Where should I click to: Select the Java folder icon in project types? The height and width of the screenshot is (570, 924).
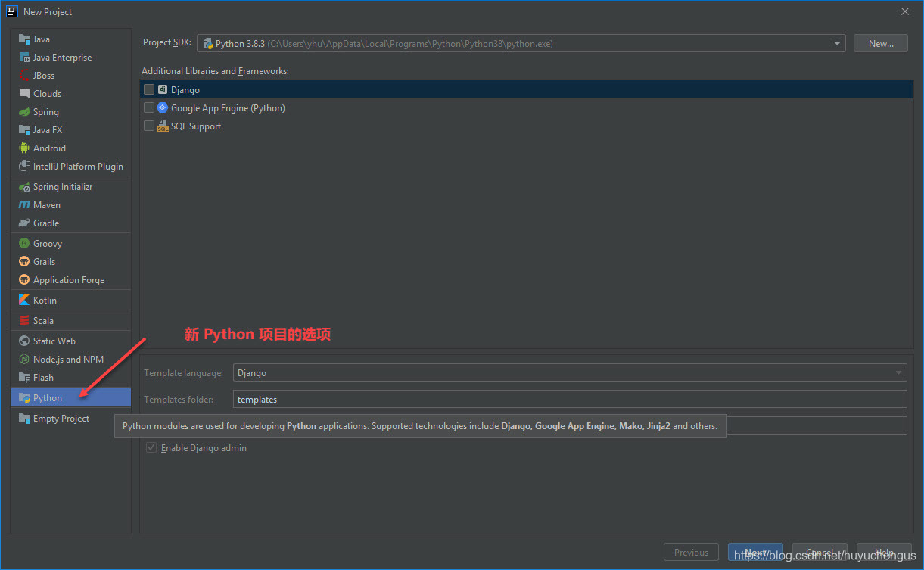[x=24, y=39]
